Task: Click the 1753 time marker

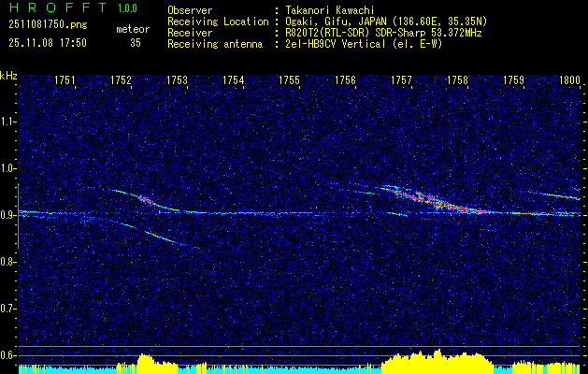Action: (x=177, y=80)
